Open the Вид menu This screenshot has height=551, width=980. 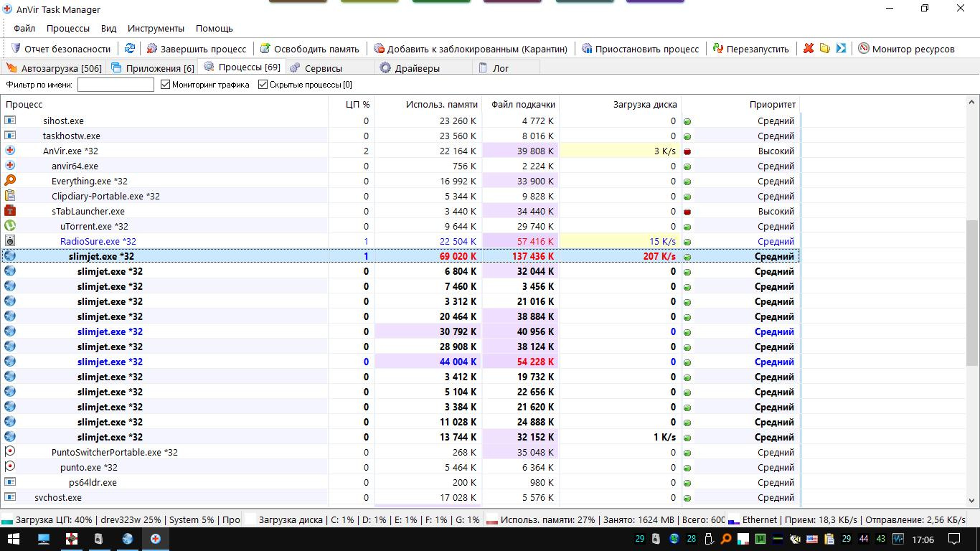click(x=108, y=29)
